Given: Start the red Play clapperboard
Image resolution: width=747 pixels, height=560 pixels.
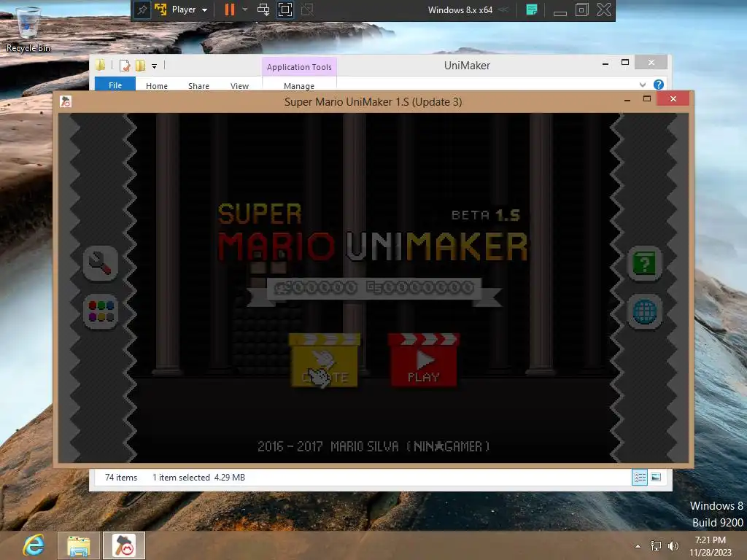Looking at the screenshot, I should [x=424, y=360].
